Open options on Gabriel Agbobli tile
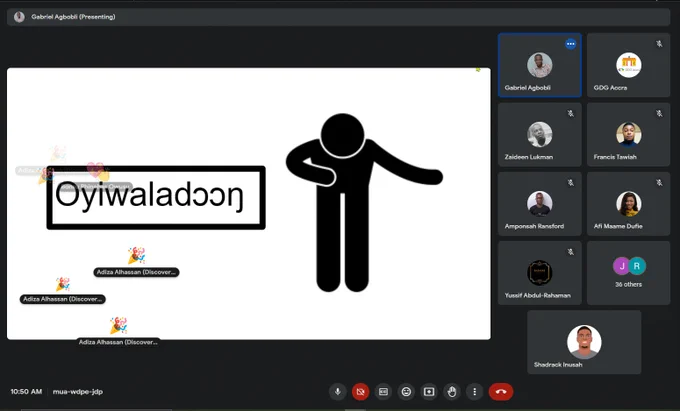The height and width of the screenshot is (411, 680). pyautogui.click(x=571, y=44)
